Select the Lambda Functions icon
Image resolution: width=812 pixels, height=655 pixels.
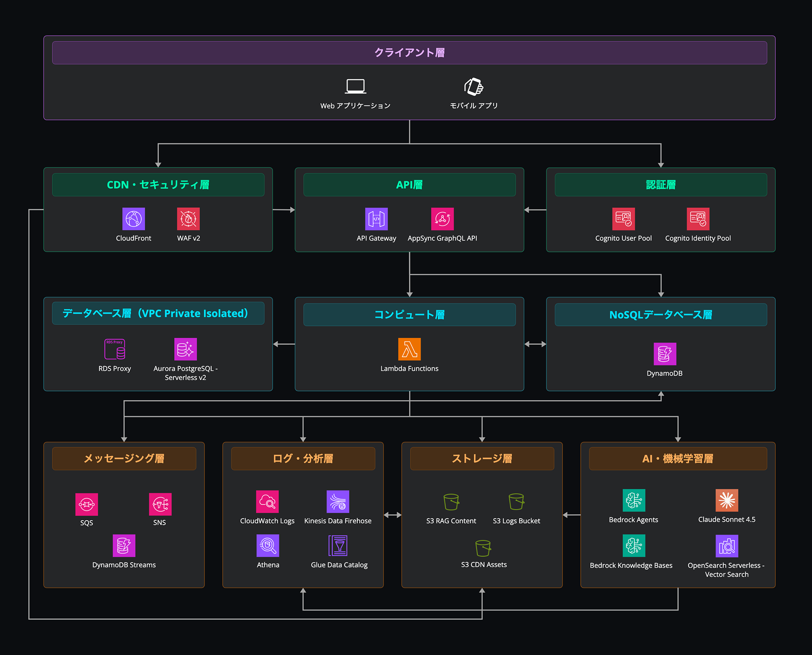[409, 349]
